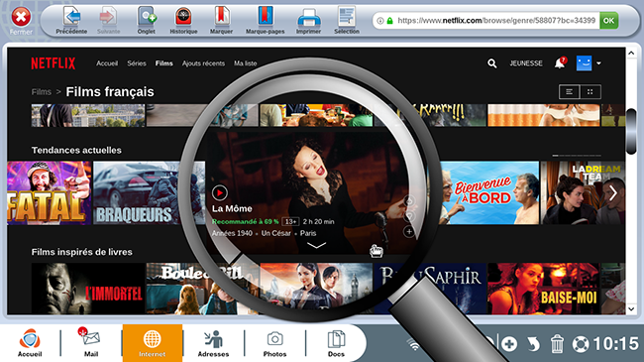
Task: Open Netflix notifications bell
Action: (x=560, y=62)
